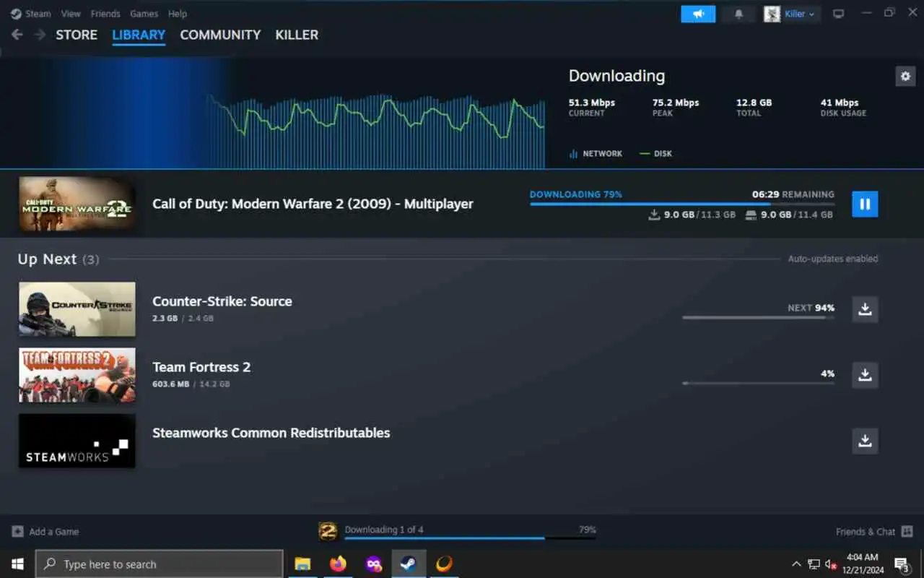The height and width of the screenshot is (578, 924).
Task: Click the Windows taskbar search box
Action: (x=160, y=564)
